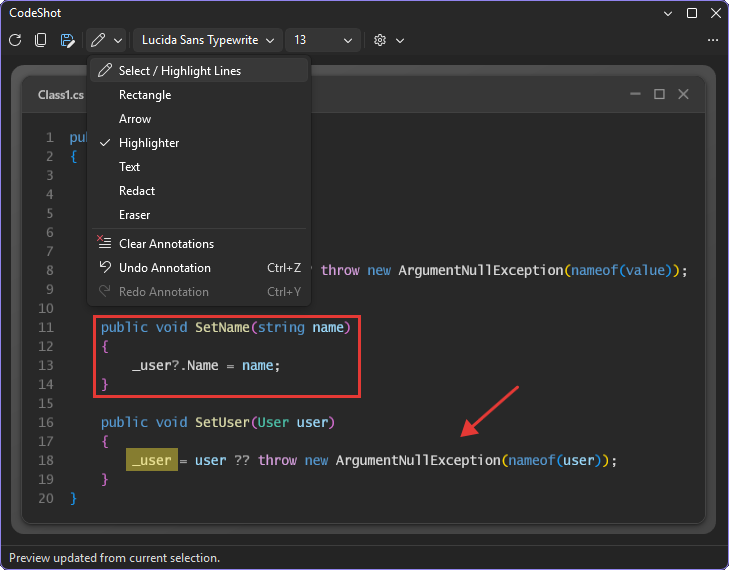Click Undo Annotation menu item

199,268
